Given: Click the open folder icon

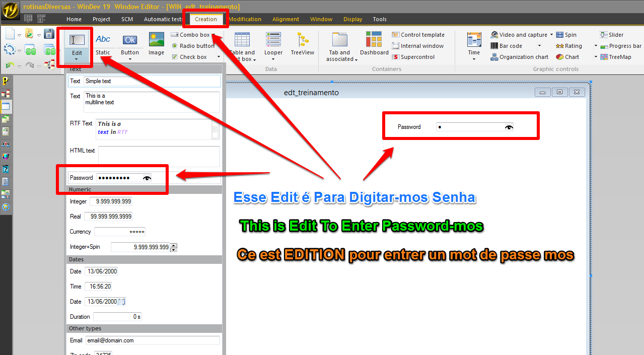Looking at the screenshot, I should click(x=29, y=34).
